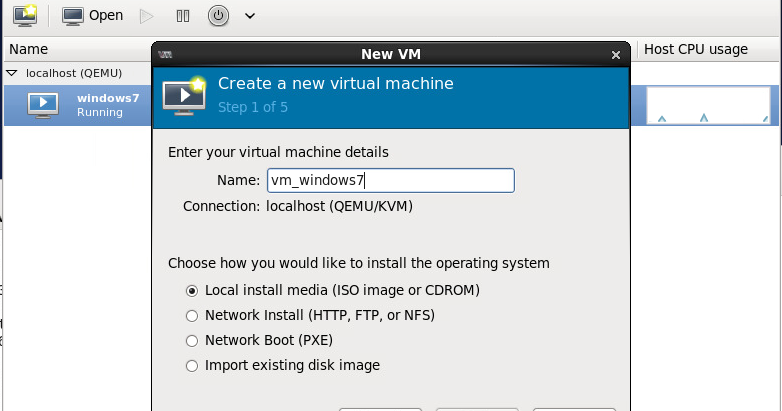This screenshot has width=782, height=411.
Task: Click the Create a new virtual machine banner icon
Action: coord(184,96)
